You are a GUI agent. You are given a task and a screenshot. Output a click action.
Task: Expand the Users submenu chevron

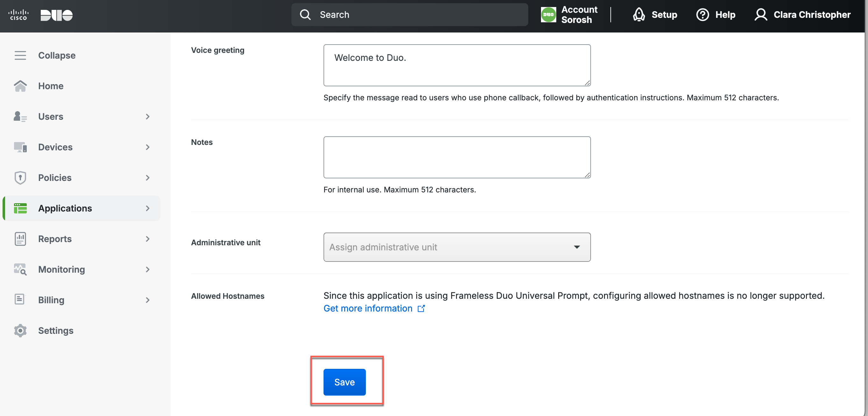tap(148, 117)
